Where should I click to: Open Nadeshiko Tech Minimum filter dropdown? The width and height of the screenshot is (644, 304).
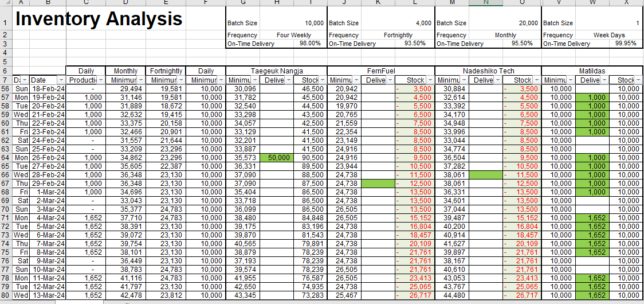[464, 80]
